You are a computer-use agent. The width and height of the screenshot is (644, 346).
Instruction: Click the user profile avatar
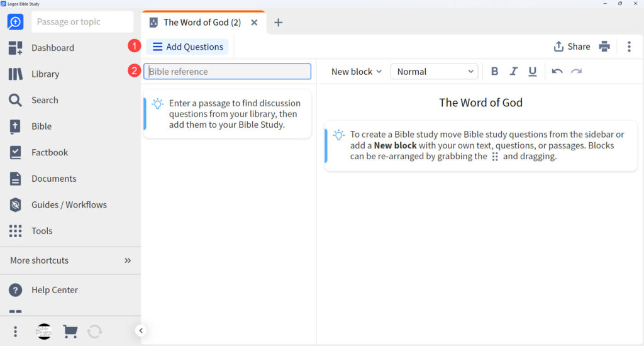44,331
